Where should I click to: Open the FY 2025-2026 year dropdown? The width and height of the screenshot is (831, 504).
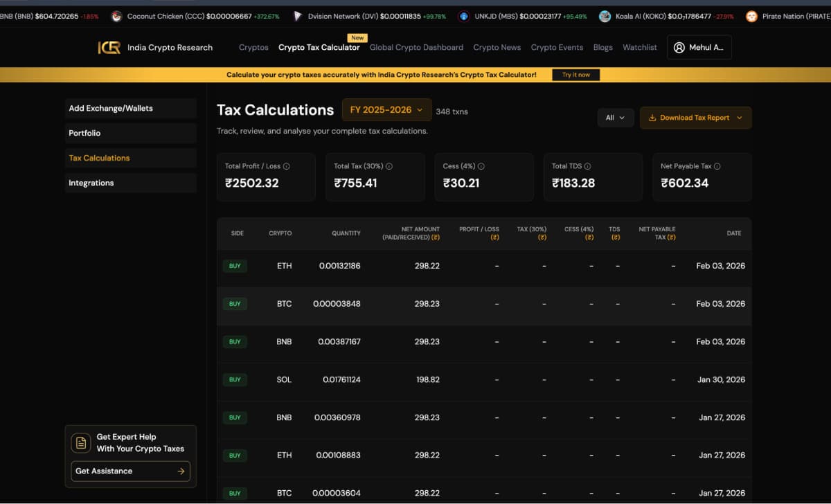(x=386, y=110)
